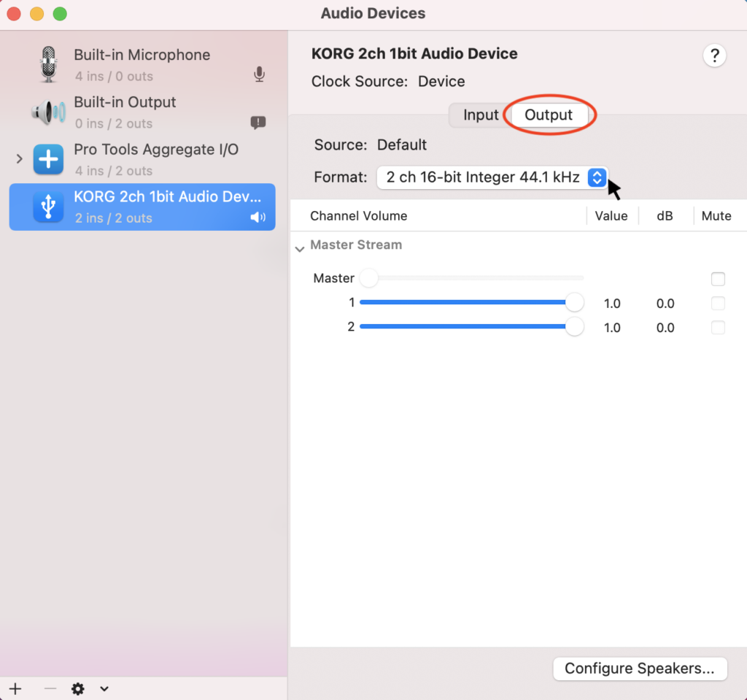
Task: Click the Master volume slider handle
Action: tap(368, 278)
